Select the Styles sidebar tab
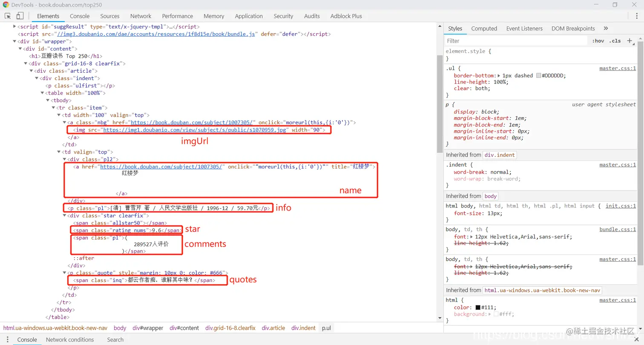Screen dimensions: 644x345 tap(455, 29)
